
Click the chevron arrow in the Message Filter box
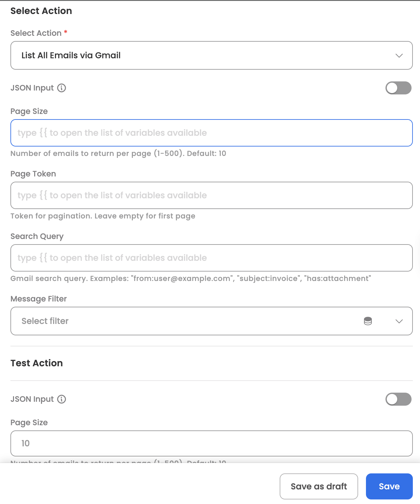point(399,321)
